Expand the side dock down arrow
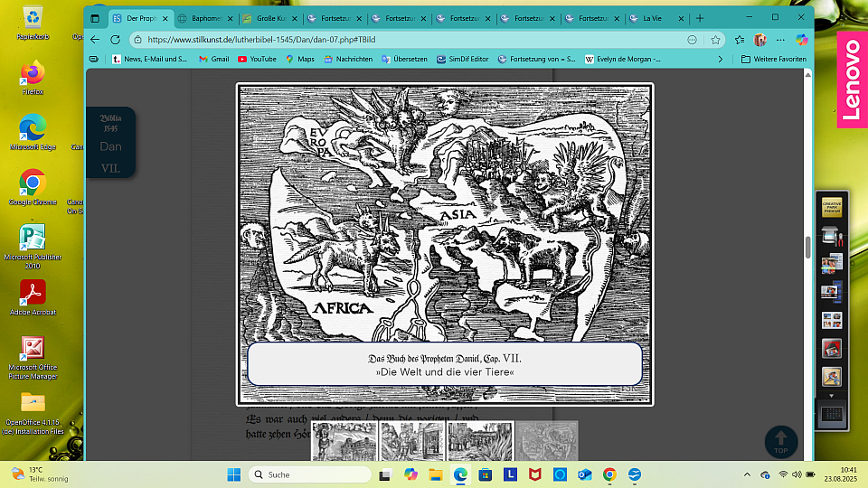The width and height of the screenshot is (868, 488). (832, 396)
